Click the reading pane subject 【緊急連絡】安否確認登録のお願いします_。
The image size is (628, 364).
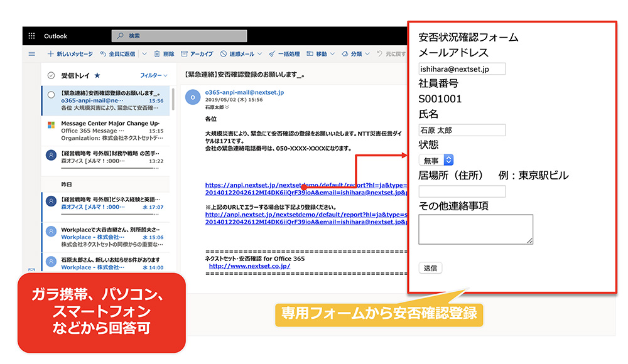(244, 75)
